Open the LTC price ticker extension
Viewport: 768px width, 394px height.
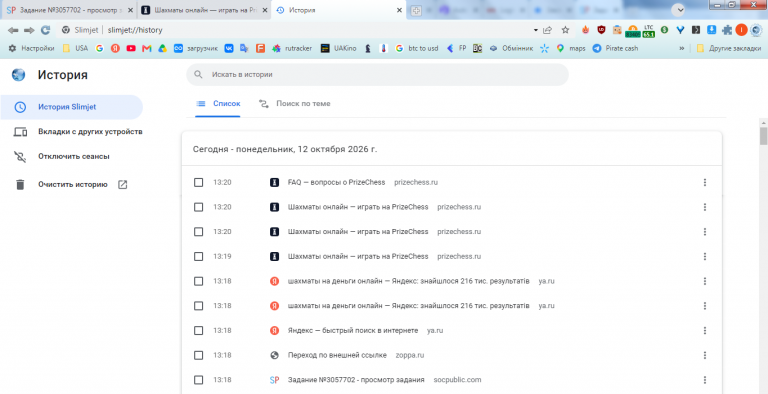(648, 30)
